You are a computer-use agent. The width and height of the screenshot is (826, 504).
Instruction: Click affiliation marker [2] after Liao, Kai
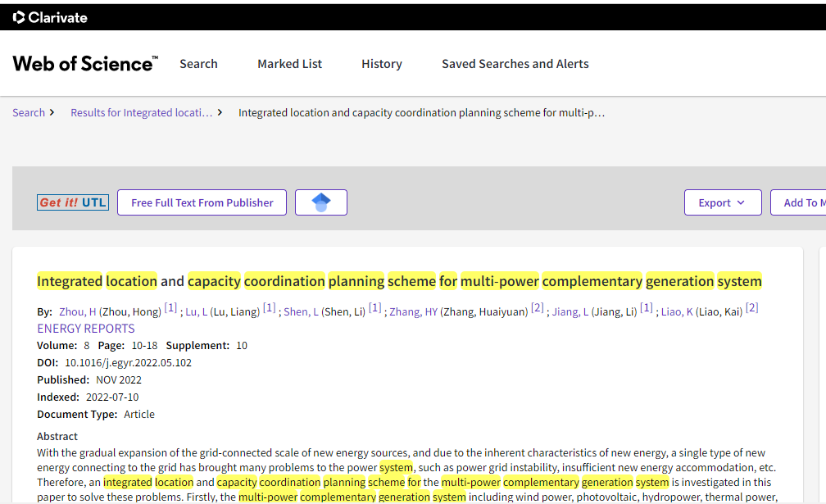[752, 307]
